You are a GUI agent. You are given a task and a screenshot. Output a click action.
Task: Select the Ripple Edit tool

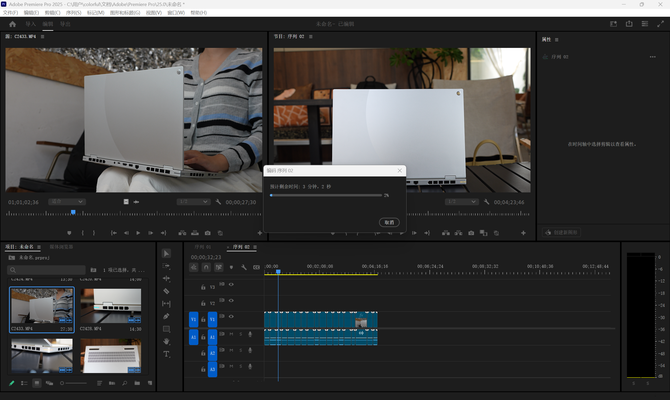[x=166, y=278]
